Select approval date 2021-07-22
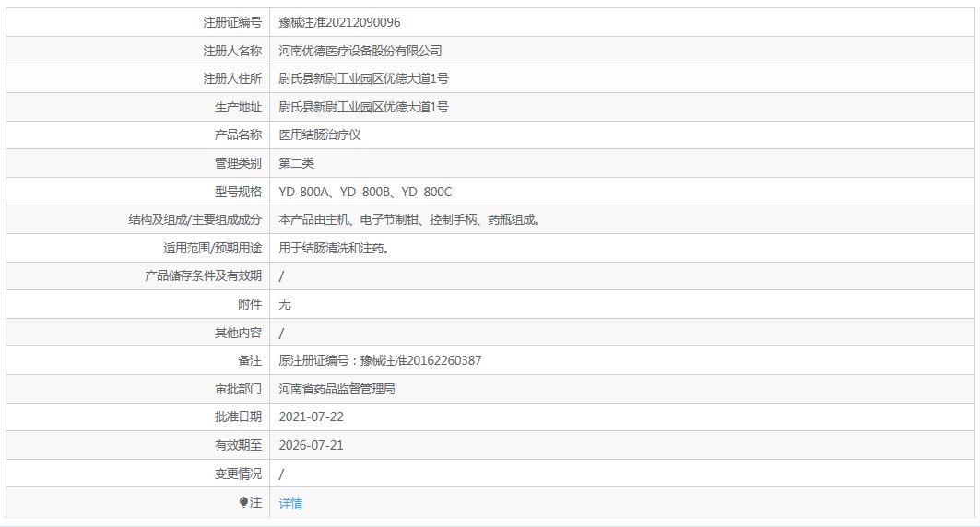This screenshot has height=527, width=980. (x=311, y=416)
